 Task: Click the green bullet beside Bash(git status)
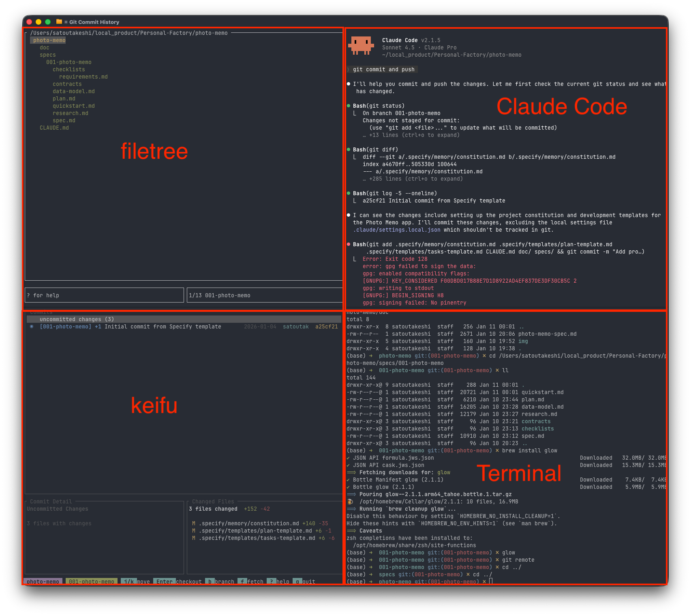(x=349, y=106)
